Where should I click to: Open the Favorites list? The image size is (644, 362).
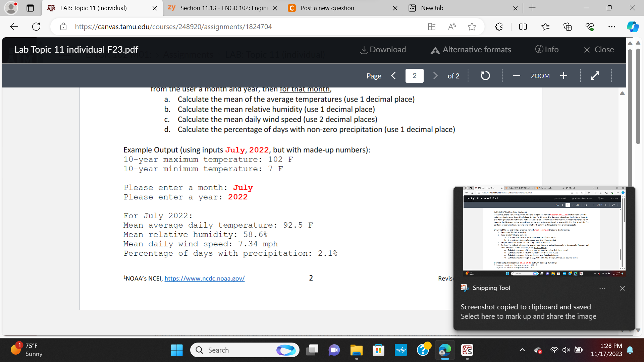545,27
